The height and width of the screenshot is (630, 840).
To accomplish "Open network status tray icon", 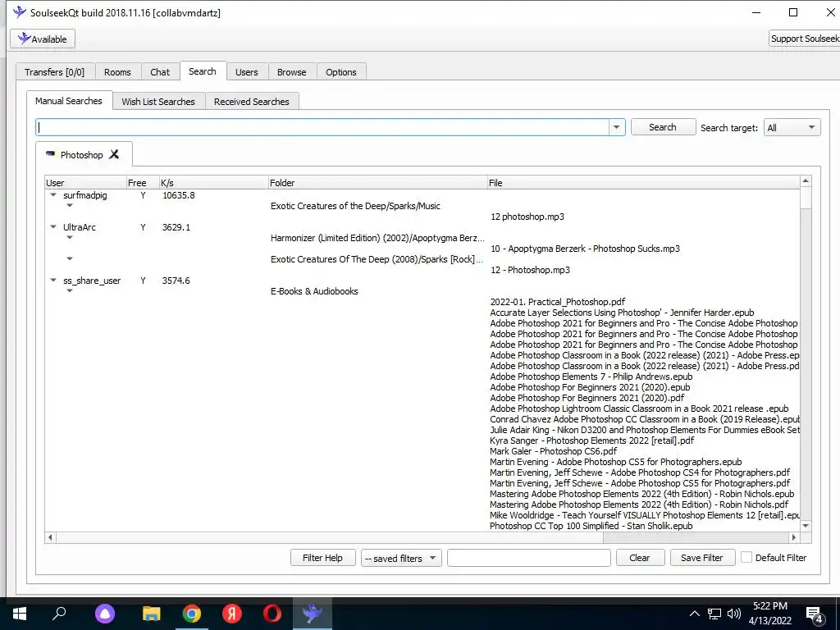I will [714, 614].
